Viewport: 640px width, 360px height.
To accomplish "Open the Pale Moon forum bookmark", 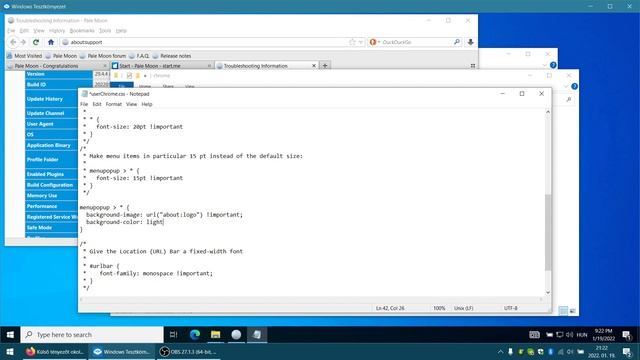I will [103, 56].
